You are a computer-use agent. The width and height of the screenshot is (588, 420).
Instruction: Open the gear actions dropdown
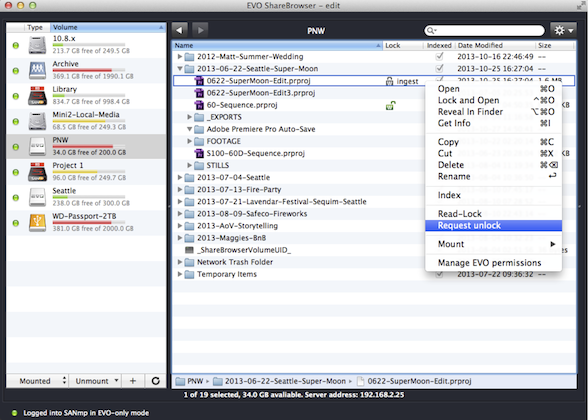coord(563,30)
